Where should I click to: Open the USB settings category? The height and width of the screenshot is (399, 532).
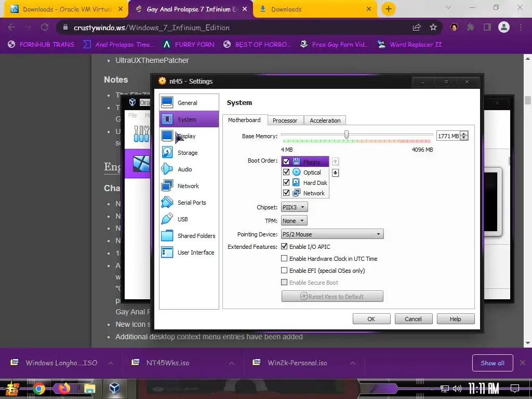(x=189, y=219)
